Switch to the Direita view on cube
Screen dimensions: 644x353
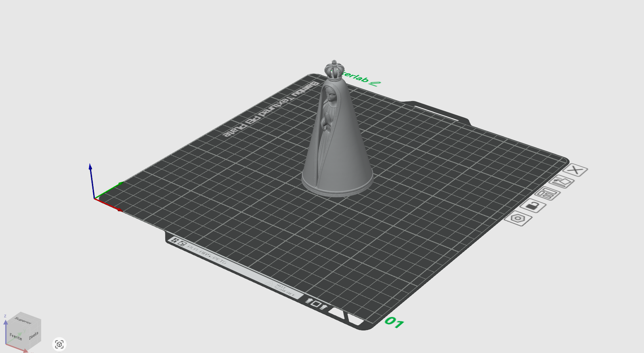34,335
